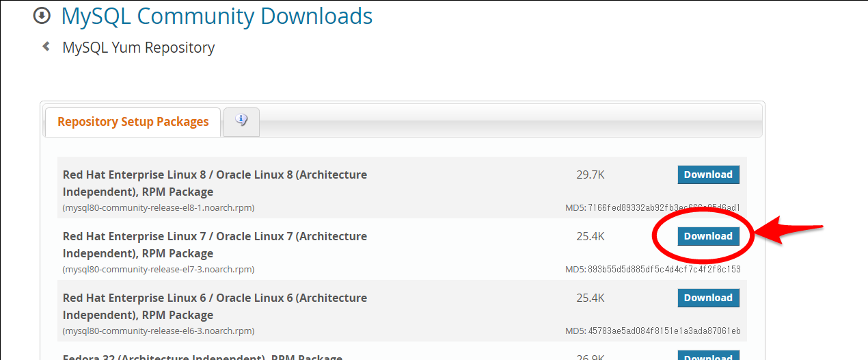868x360 pixels.
Task: Click filename mysql80-community-release-el8-1.noarch.rpm
Action: coord(159,207)
